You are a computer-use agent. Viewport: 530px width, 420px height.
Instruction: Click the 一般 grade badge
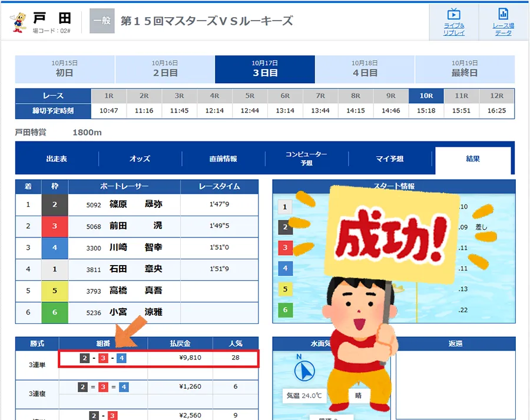click(102, 21)
